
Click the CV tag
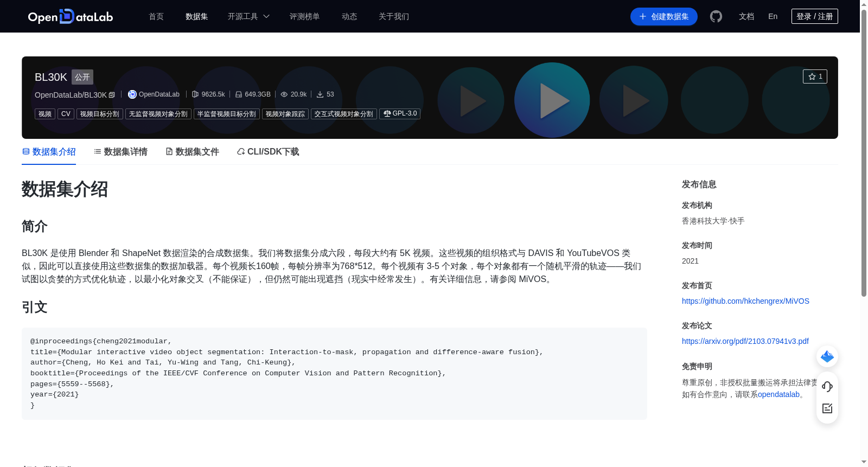point(66,114)
